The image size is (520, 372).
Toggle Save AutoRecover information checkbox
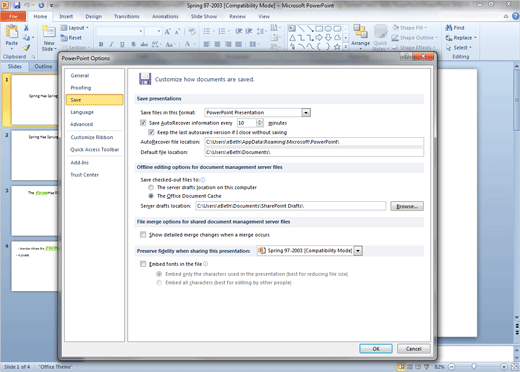(143, 123)
